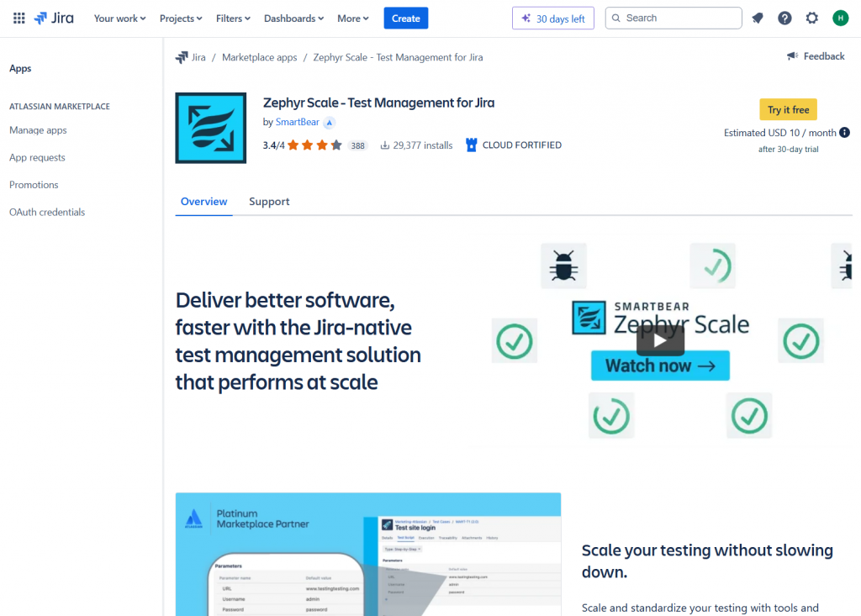Open the app switcher grid icon
Image resolution: width=861 pixels, height=616 pixels.
point(18,18)
